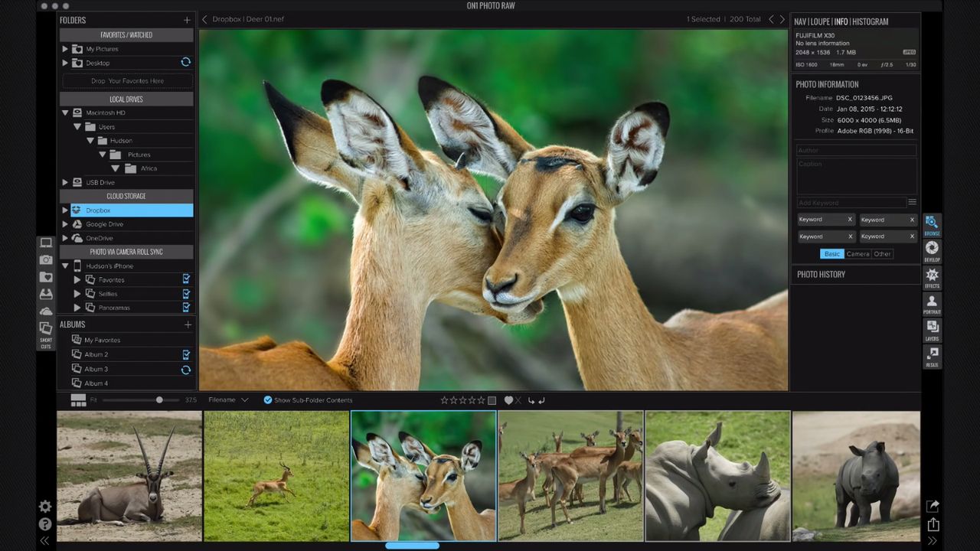Image resolution: width=980 pixels, height=551 pixels.
Task: Toggle sync checkbox for iPhone Favorites
Action: [x=186, y=279]
